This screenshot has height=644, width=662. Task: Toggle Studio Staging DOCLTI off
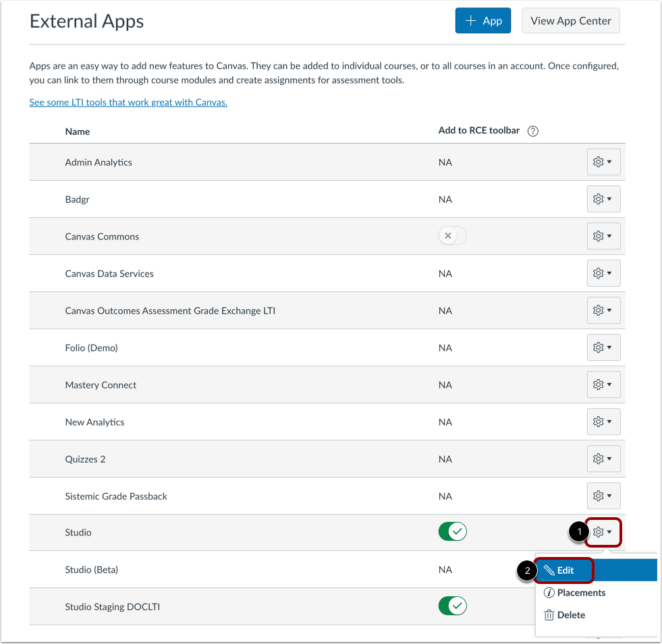(x=452, y=606)
